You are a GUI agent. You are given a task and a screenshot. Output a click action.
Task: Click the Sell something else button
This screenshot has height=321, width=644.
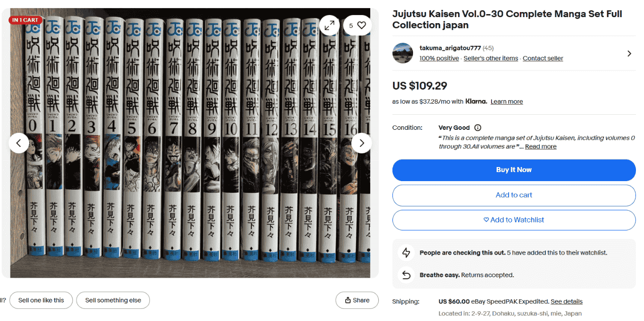113,300
